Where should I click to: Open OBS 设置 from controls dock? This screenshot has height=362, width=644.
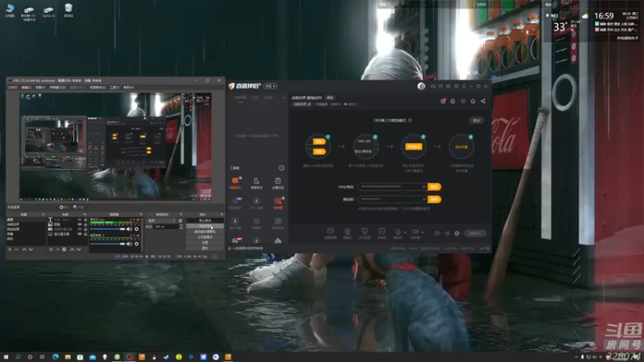205,243
